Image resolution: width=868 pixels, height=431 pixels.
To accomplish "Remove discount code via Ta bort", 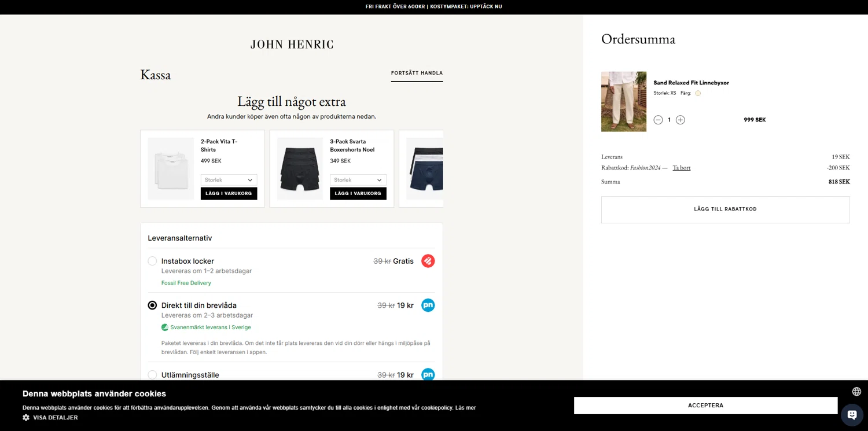I will [682, 168].
